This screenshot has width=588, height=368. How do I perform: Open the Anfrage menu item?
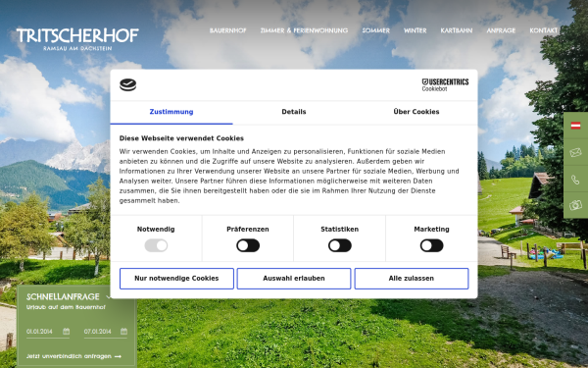(501, 30)
